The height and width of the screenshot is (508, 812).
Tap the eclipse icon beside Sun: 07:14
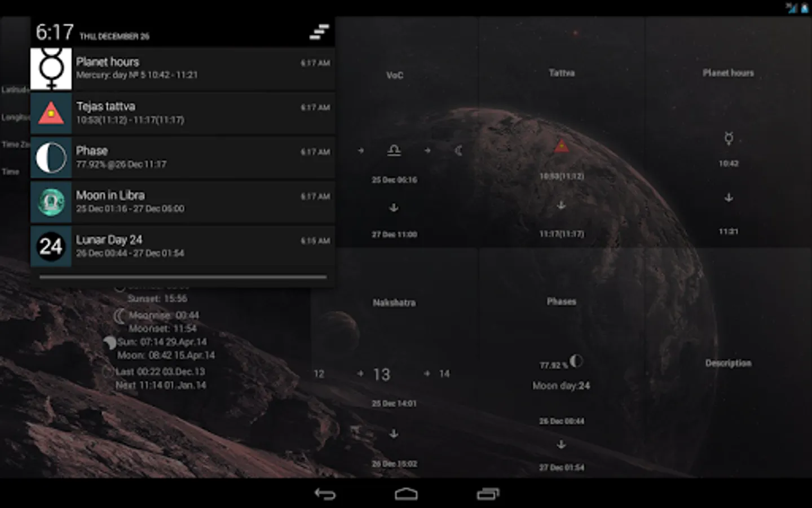coord(109,343)
